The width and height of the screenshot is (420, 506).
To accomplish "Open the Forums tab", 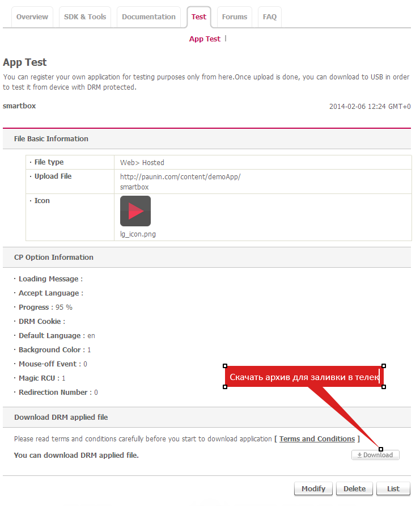I will (235, 17).
